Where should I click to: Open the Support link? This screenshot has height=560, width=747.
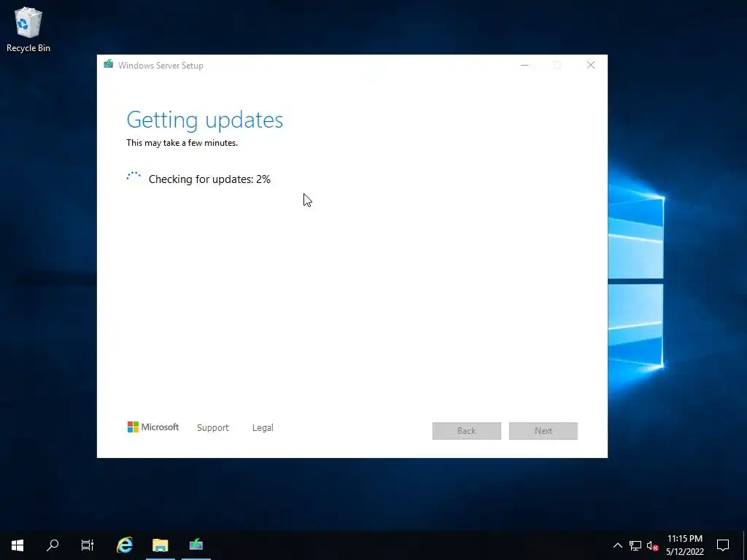tap(213, 427)
